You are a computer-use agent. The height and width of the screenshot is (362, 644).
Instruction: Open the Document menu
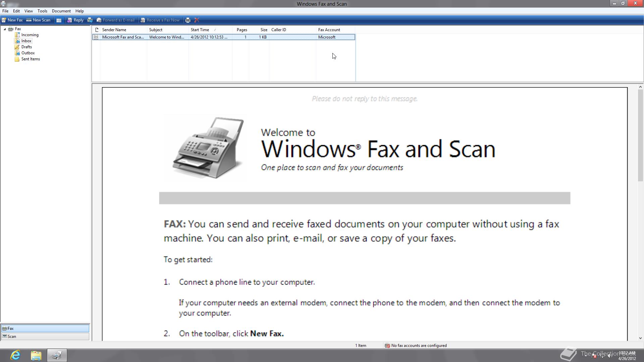tap(61, 11)
